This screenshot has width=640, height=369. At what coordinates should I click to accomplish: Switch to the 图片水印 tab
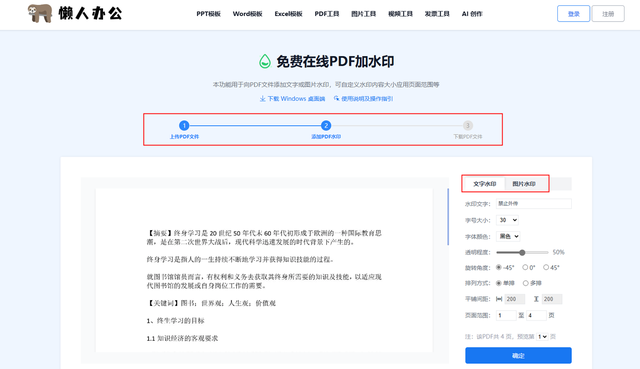coord(524,184)
